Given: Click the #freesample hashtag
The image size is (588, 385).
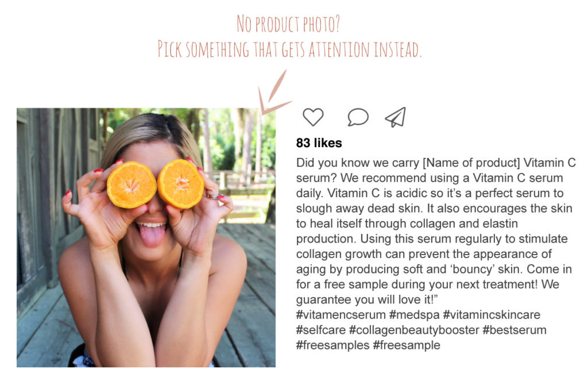Looking at the screenshot, I should point(407,345).
